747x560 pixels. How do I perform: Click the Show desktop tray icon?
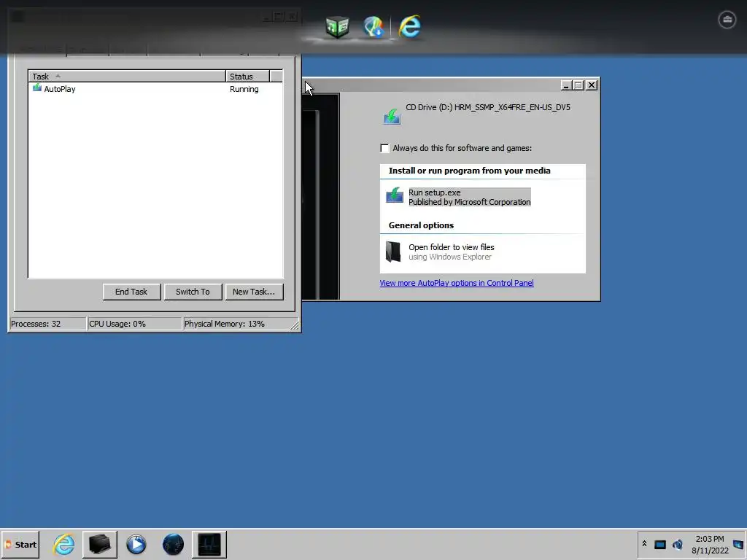(738, 544)
